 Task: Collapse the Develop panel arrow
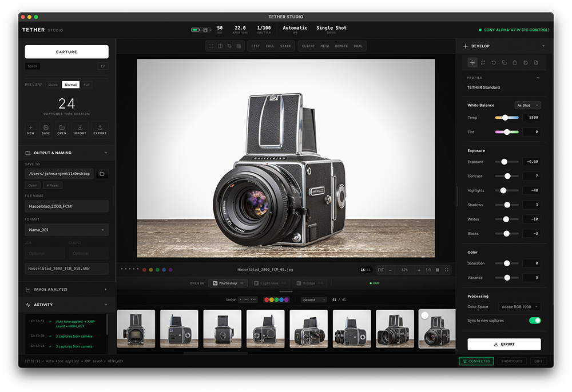pos(543,46)
